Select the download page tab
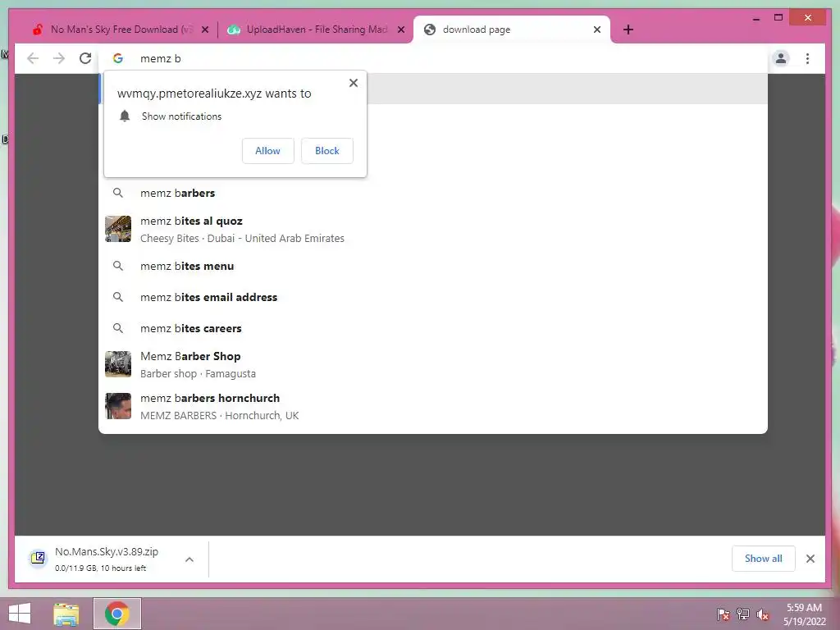Screen dimensions: 840x630 coord(512,30)
